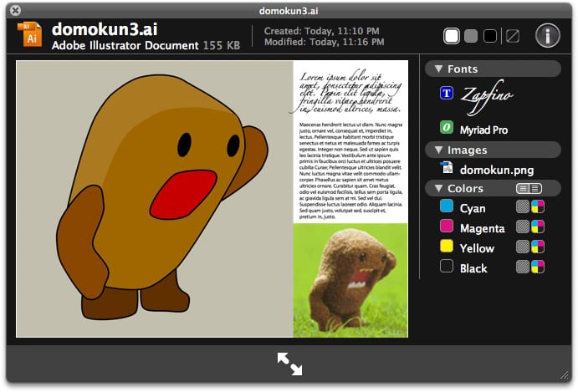Select the Myriad Pro font entry

click(x=483, y=130)
